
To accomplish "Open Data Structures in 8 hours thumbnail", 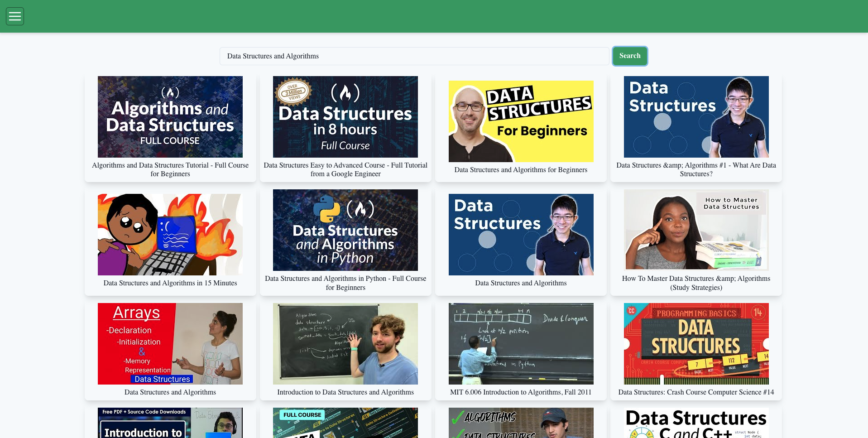I will point(345,117).
